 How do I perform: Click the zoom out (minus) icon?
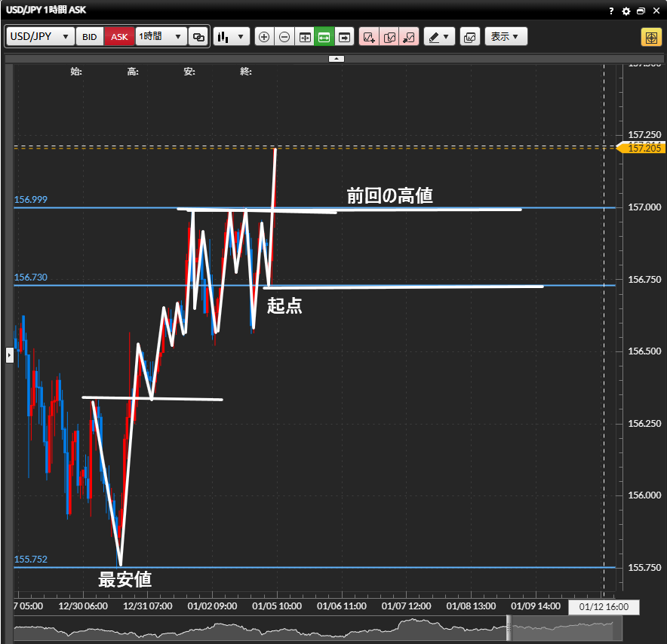[284, 37]
